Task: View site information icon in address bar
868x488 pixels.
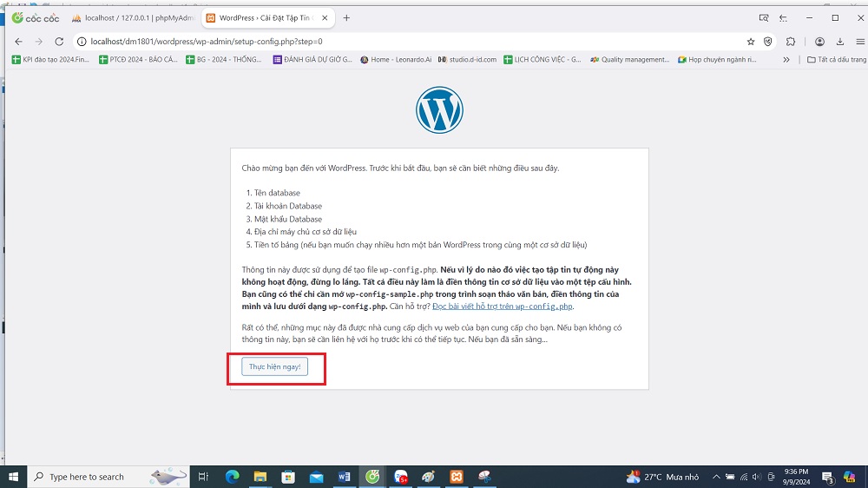Action: point(82,42)
